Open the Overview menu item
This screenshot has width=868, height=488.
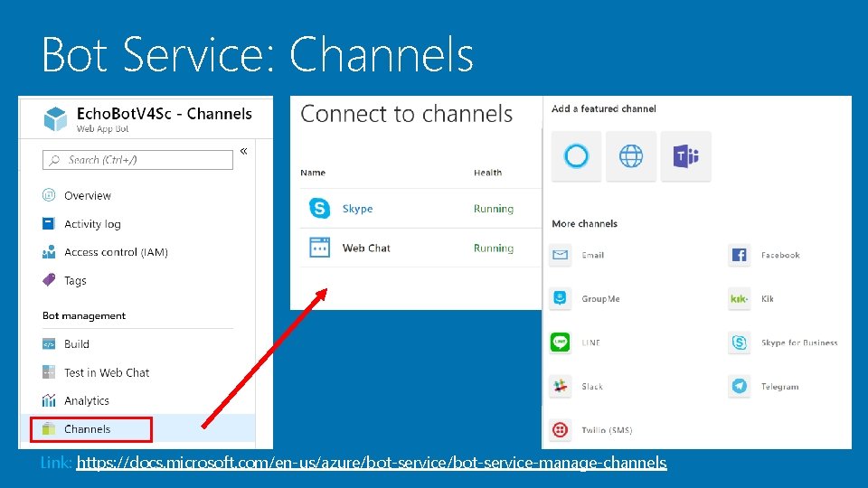tap(88, 195)
